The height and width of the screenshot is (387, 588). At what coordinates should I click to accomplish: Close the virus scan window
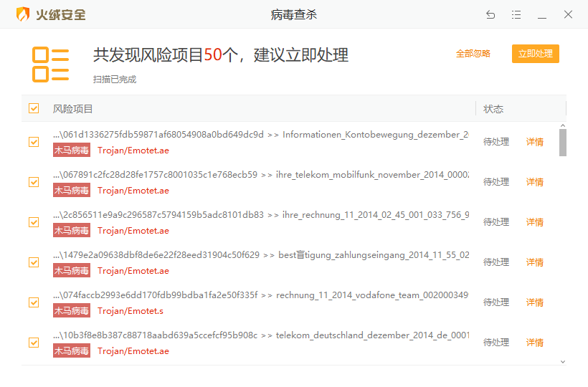coord(568,14)
